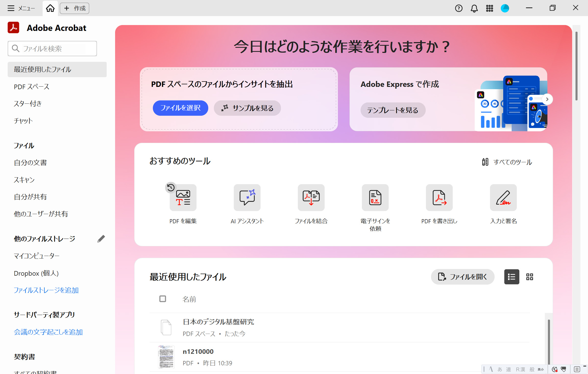
Task: Open the 作成 dropdown button
Action: pos(75,8)
